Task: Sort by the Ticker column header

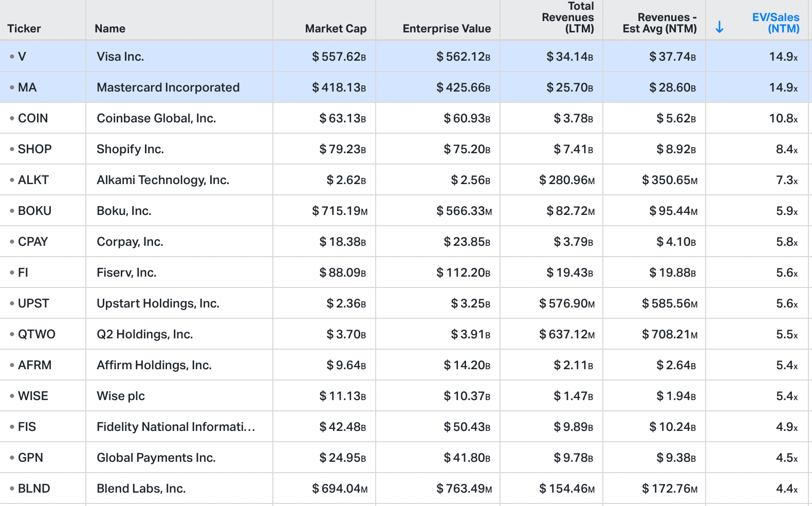Action: tap(24, 28)
